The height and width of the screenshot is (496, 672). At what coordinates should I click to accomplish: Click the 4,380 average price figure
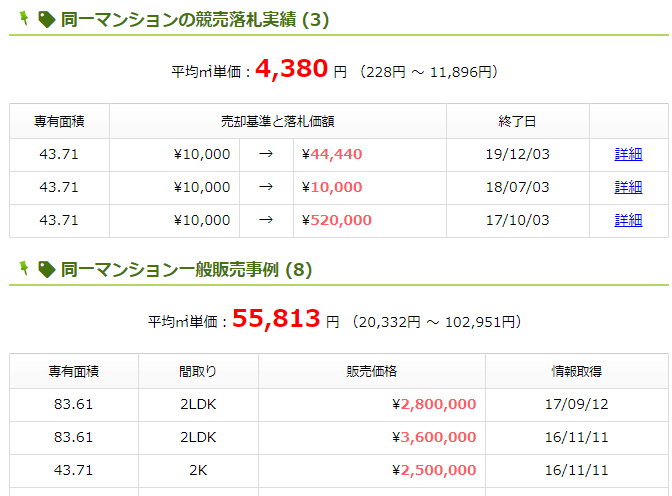tap(292, 69)
